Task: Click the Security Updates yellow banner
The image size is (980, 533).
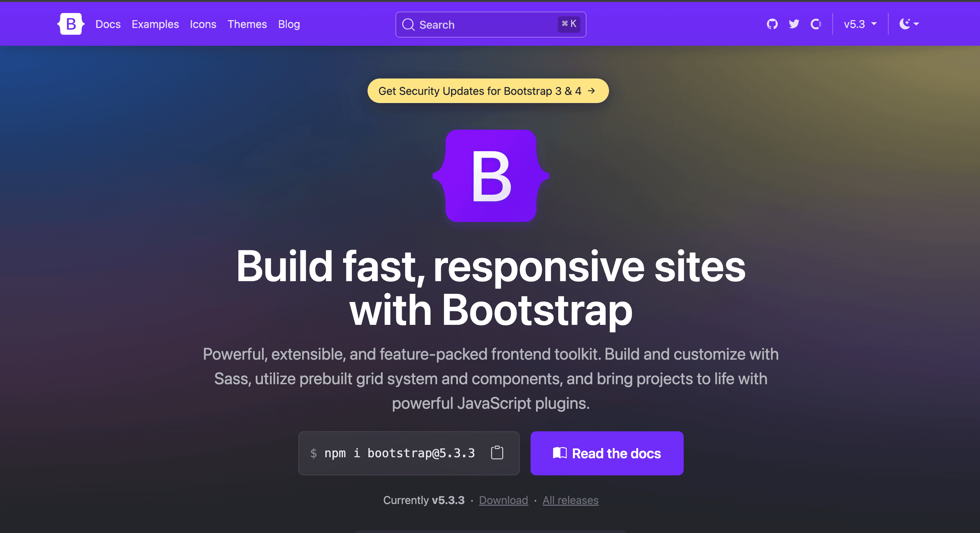Action: [488, 91]
